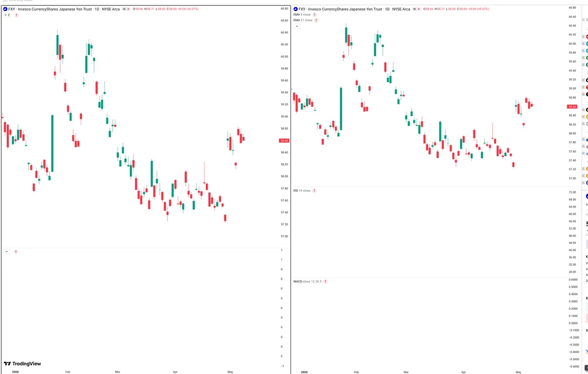The width and height of the screenshot is (588, 374).
Task: Select the MACD close 12 26 9 legend
Action: tap(307, 281)
